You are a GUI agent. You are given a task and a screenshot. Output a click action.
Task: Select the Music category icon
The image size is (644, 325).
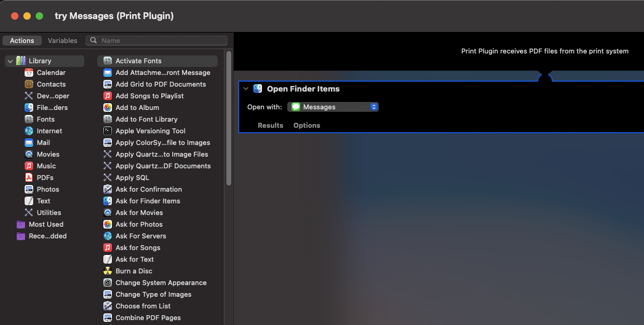29,166
